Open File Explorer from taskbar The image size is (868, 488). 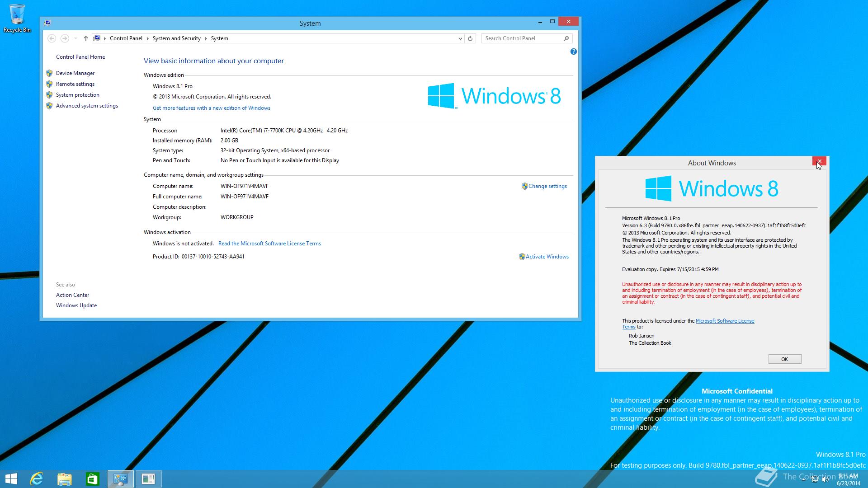click(x=65, y=479)
